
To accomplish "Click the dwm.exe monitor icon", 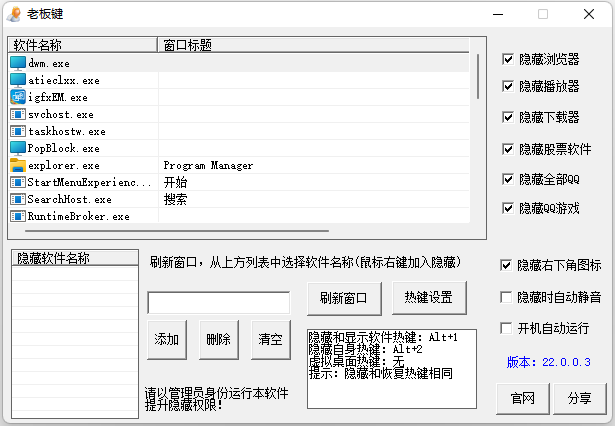I will click(x=18, y=63).
